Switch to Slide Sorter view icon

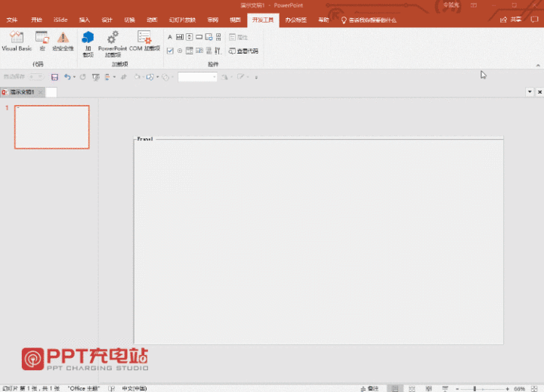coord(412,388)
